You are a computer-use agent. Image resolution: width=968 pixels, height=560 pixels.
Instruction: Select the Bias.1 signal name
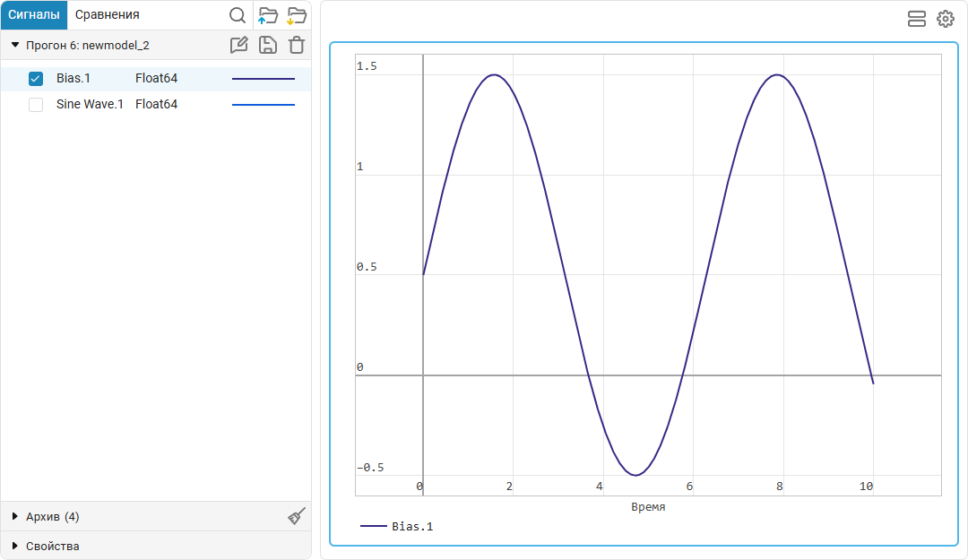coord(73,79)
